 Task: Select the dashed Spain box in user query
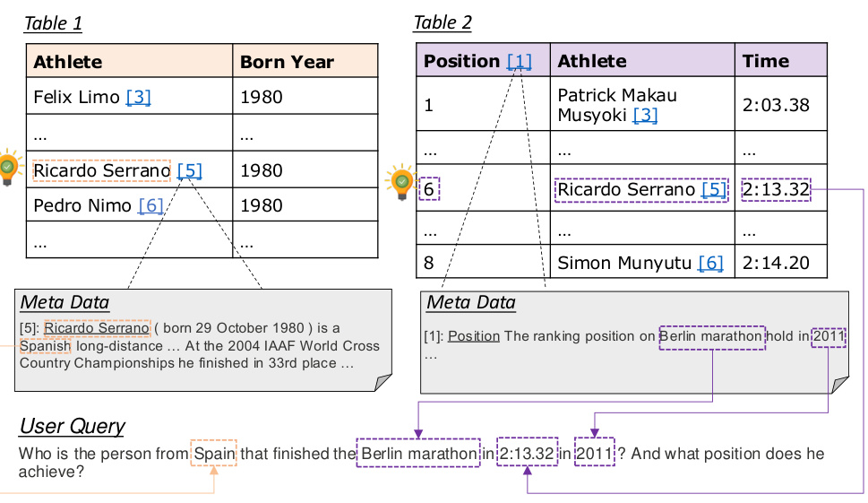pyautogui.click(x=214, y=453)
